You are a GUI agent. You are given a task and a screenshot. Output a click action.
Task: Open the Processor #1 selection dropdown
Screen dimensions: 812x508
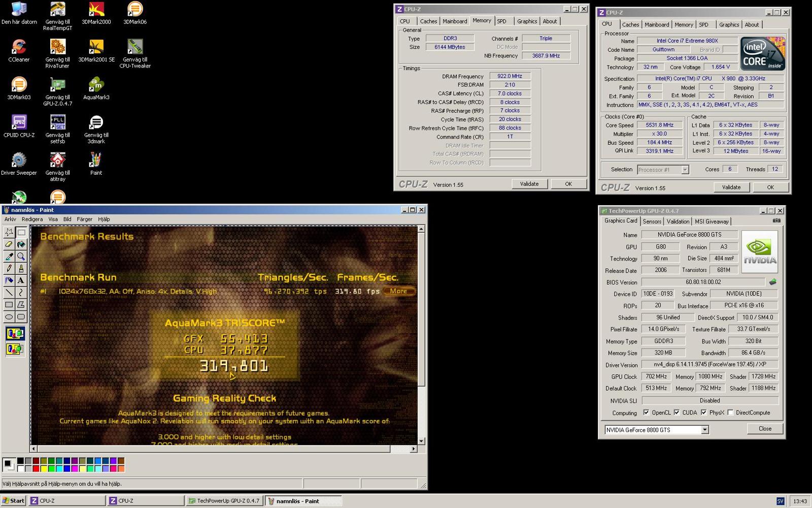685,170
